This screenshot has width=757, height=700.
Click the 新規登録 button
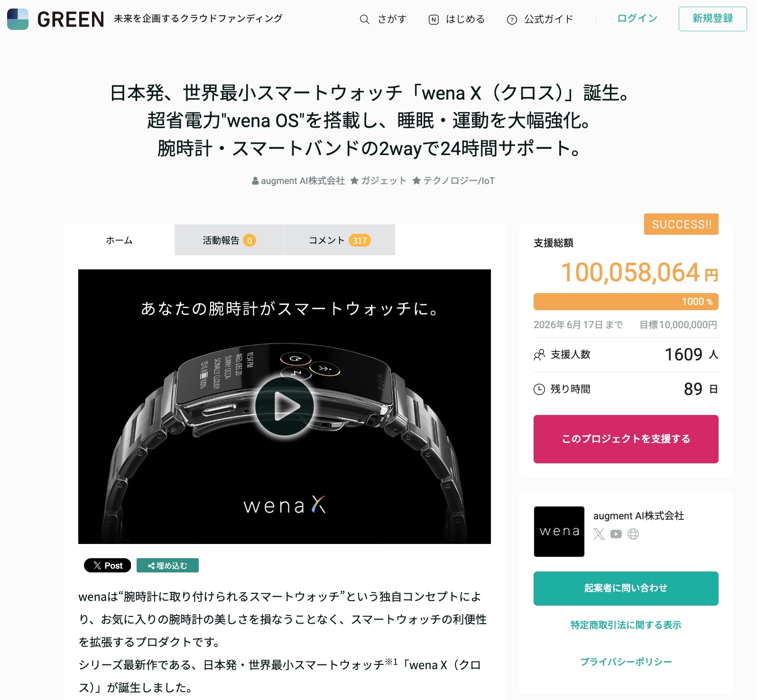click(x=712, y=19)
